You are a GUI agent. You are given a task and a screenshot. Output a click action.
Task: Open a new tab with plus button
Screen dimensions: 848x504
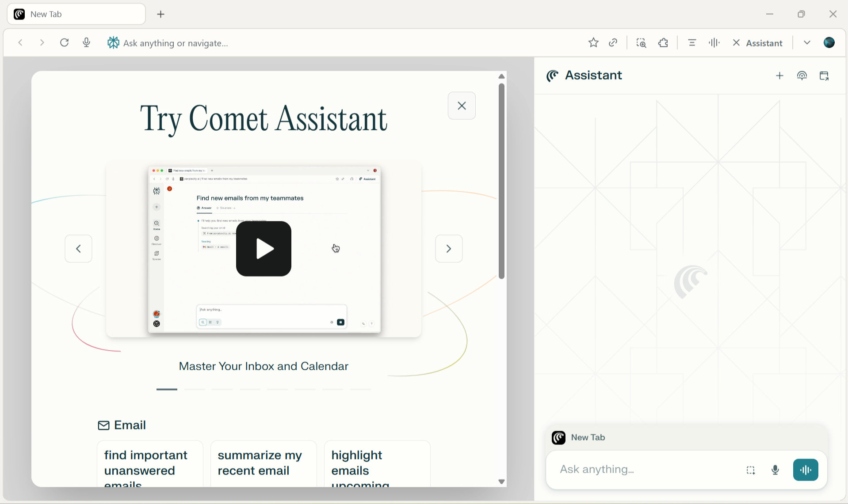coord(161,14)
